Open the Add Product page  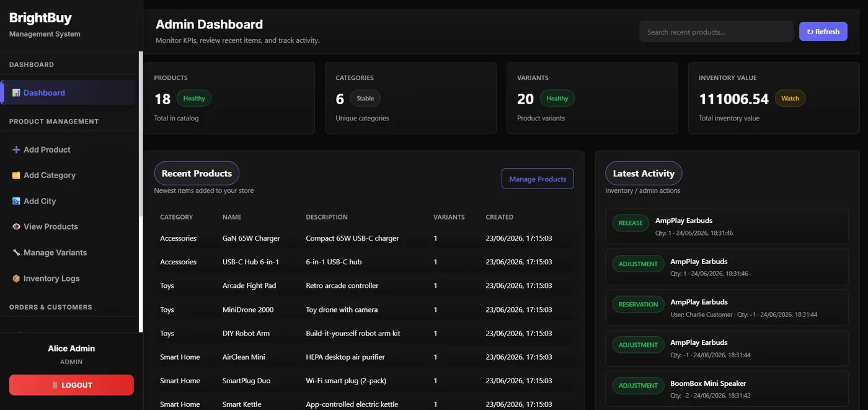68,149
